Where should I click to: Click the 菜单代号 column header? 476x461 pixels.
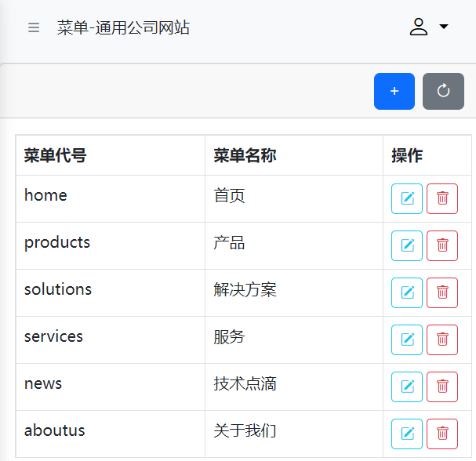click(55, 155)
